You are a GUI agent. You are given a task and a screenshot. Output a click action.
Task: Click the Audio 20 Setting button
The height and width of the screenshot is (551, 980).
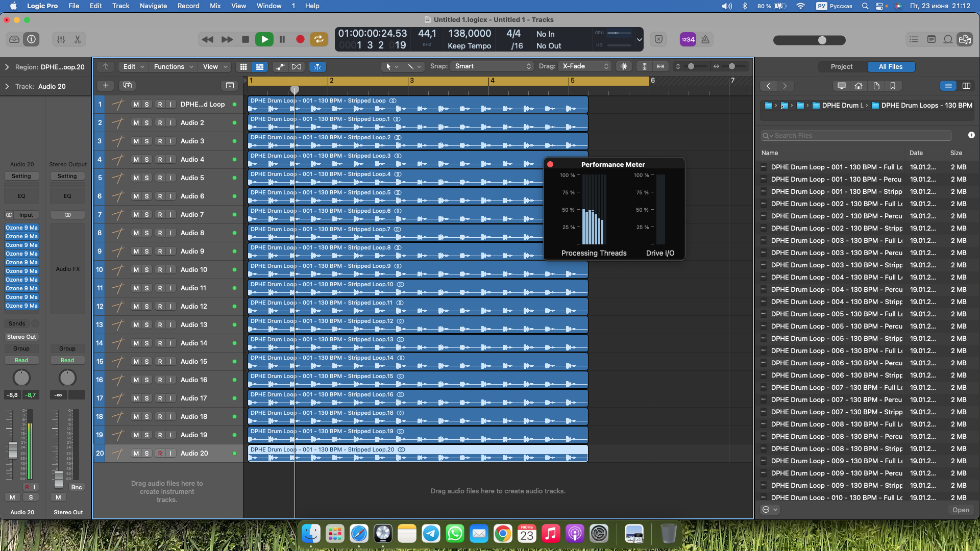coord(21,176)
